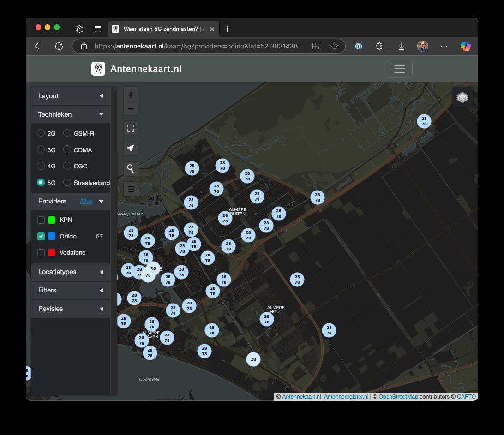Viewport: 504px width, 435px height.
Task: Toggle fullscreen map view
Action: click(131, 128)
